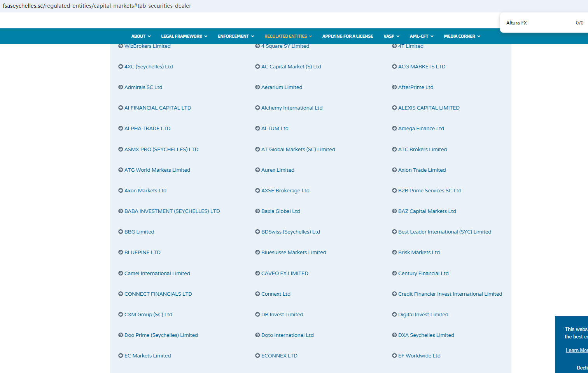Viewport: 588px width, 373px height.
Task: Open EC Markets Limited entry
Action: click(147, 356)
